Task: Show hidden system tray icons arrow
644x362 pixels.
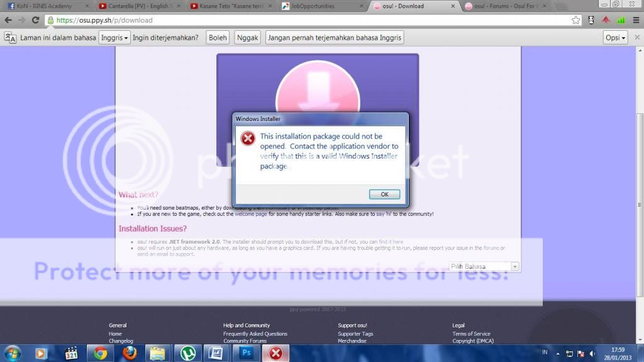Action: pos(558,354)
